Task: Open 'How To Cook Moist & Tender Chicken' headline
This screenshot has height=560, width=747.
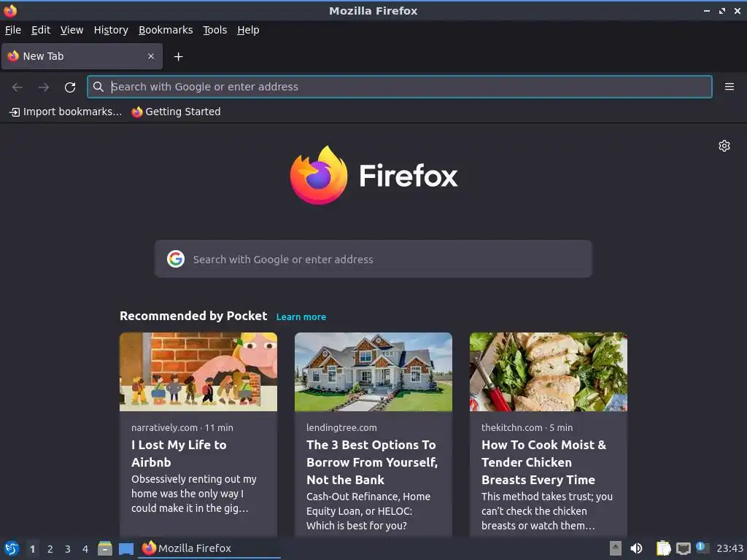Action: point(543,462)
